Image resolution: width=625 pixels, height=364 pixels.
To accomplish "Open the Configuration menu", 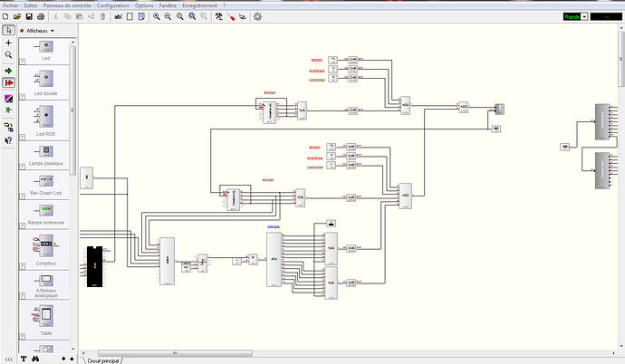I will click(113, 5).
